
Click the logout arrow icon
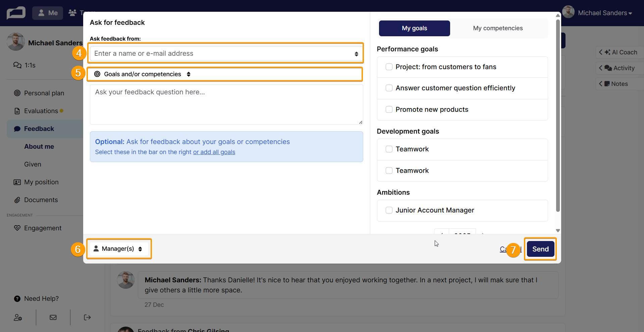tap(87, 317)
